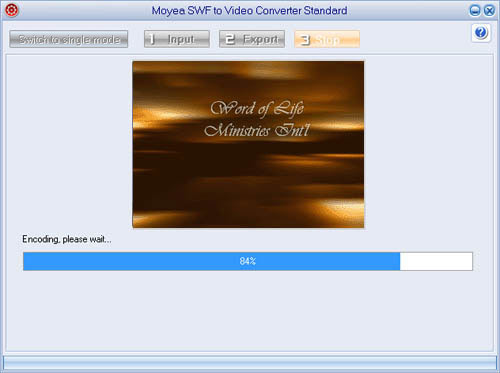Open help via the question mark icon
This screenshot has height=373, width=500.
pos(481,33)
